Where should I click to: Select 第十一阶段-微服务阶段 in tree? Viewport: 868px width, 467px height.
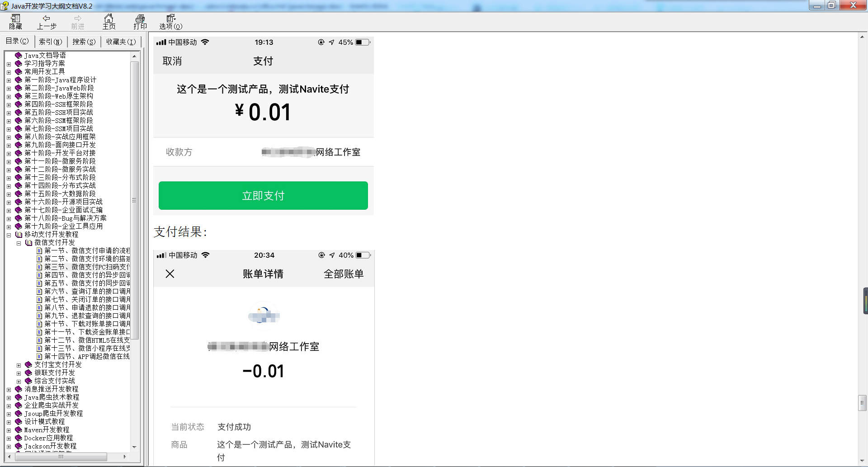(x=60, y=161)
